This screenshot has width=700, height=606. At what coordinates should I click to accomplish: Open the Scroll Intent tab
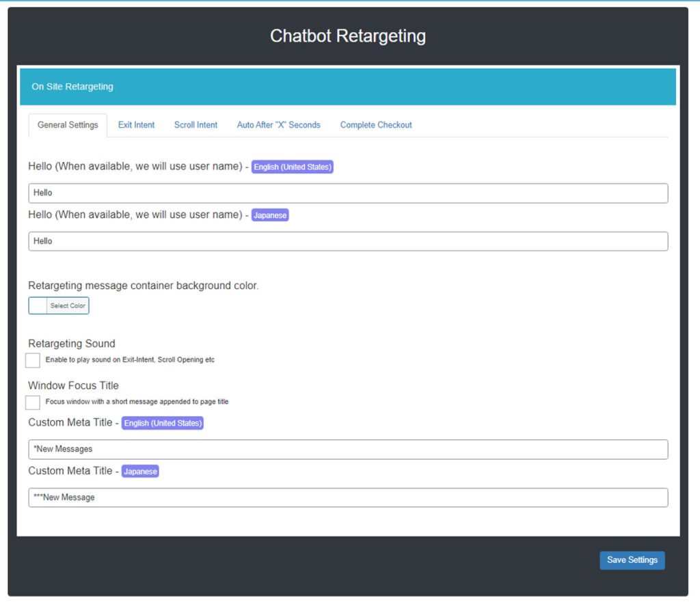(x=196, y=125)
